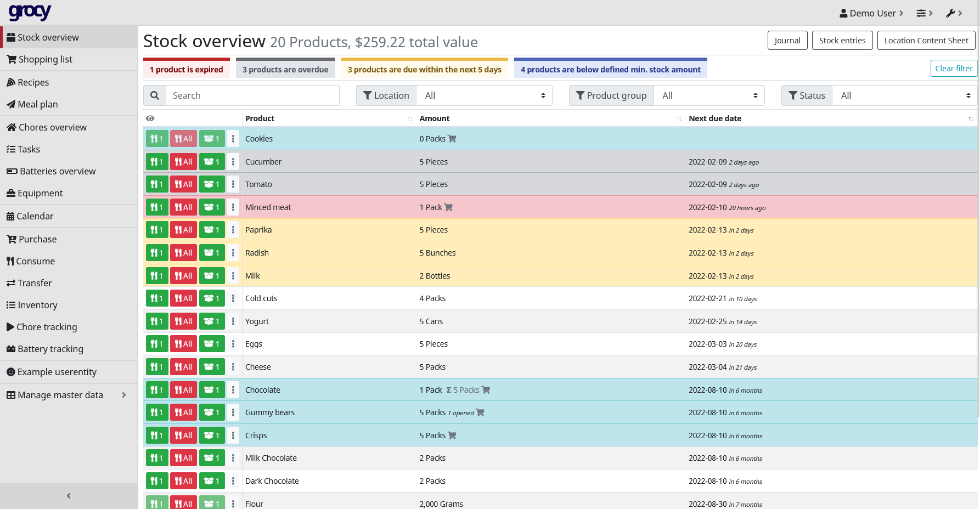Expand Manage master data menu
The height and width of the screenshot is (509, 980).
tap(66, 395)
